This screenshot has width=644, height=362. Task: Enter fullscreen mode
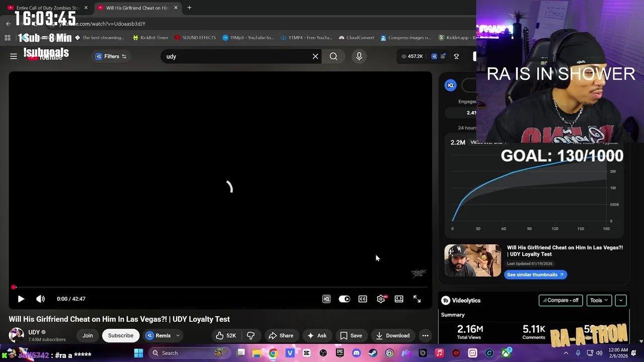pos(417,299)
